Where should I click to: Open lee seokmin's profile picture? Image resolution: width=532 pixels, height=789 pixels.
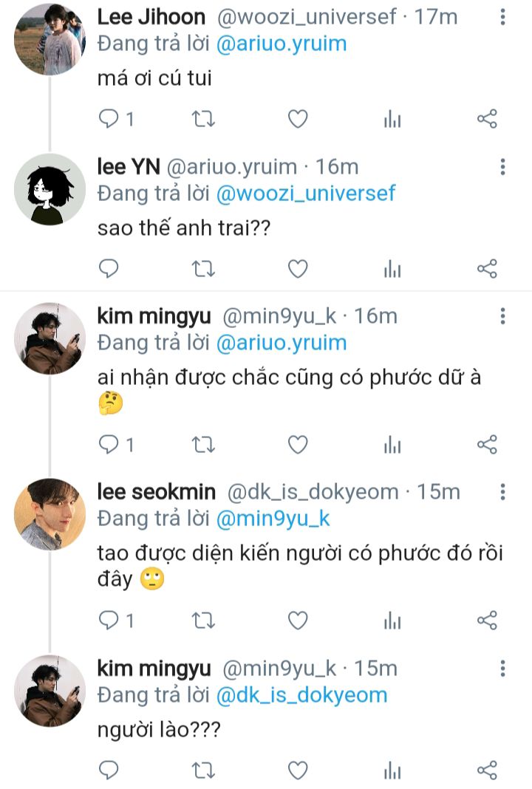[50, 514]
